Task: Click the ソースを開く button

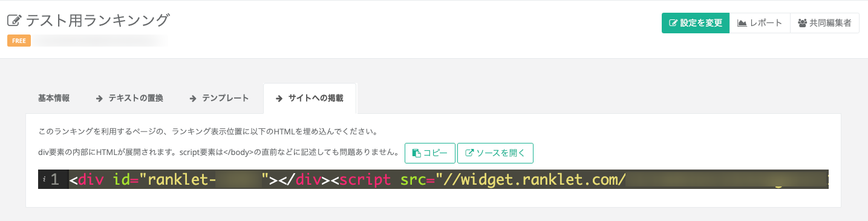Action: [x=495, y=153]
